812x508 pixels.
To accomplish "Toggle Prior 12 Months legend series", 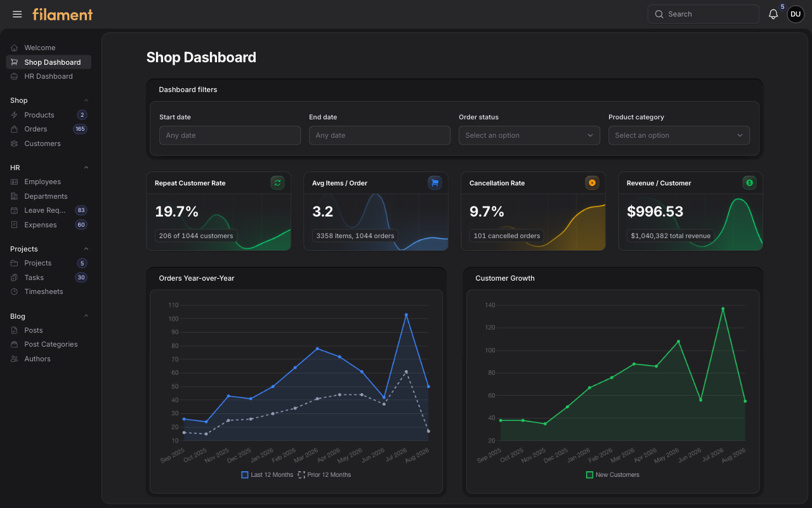I will coord(324,474).
